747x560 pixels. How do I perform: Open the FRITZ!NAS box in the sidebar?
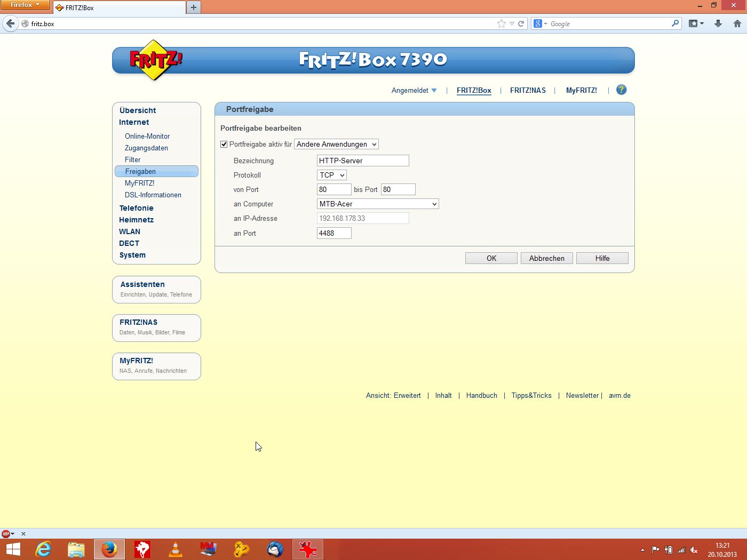click(x=156, y=327)
